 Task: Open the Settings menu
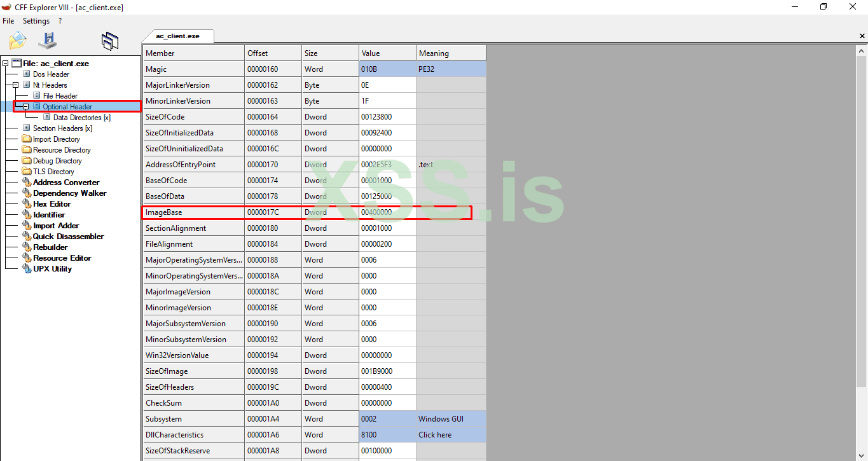(36, 21)
